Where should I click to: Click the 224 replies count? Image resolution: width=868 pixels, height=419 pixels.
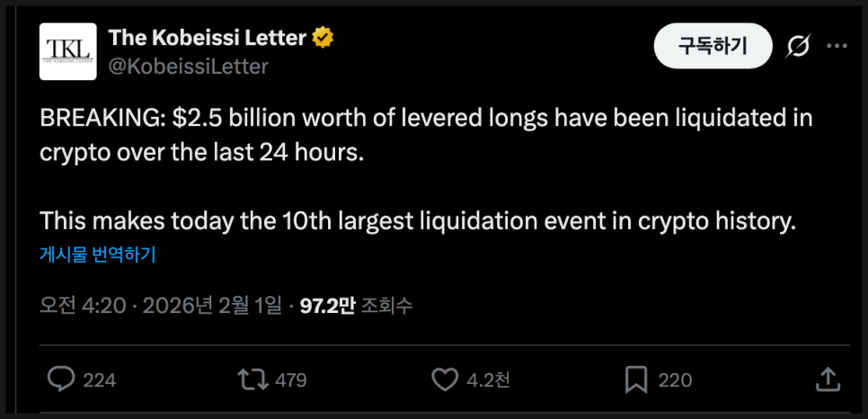[100, 380]
